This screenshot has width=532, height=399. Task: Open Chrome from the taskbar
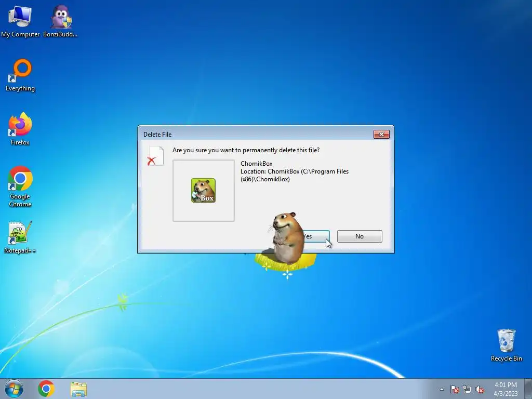(46, 389)
